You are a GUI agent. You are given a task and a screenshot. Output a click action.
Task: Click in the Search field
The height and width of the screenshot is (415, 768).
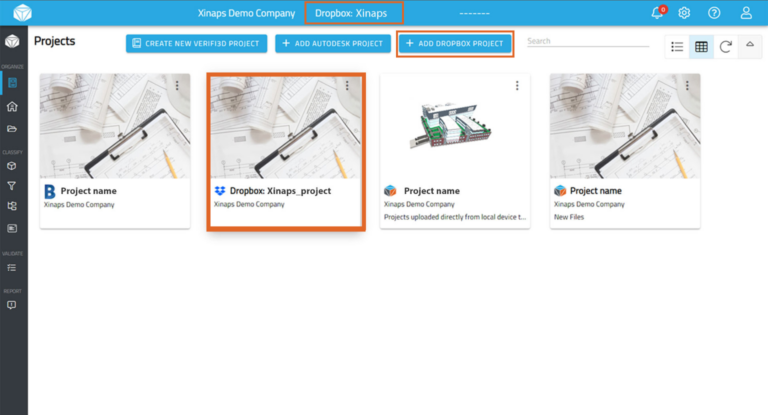pos(588,41)
